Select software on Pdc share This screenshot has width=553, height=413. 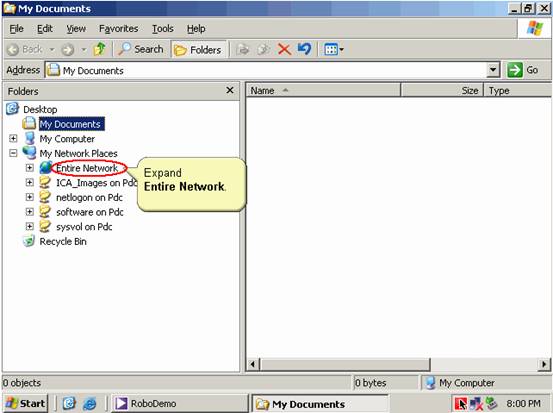(x=90, y=212)
